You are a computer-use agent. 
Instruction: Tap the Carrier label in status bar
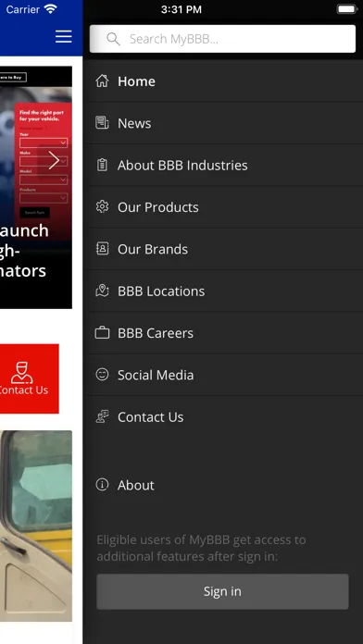pos(23,9)
